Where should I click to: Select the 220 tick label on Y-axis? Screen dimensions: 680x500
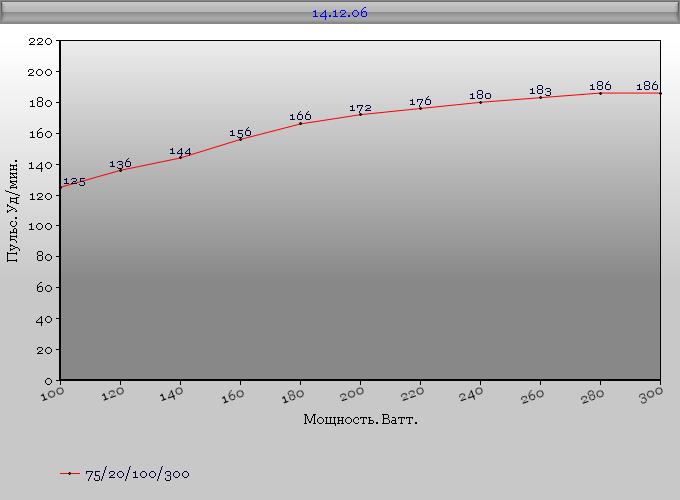(x=41, y=41)
